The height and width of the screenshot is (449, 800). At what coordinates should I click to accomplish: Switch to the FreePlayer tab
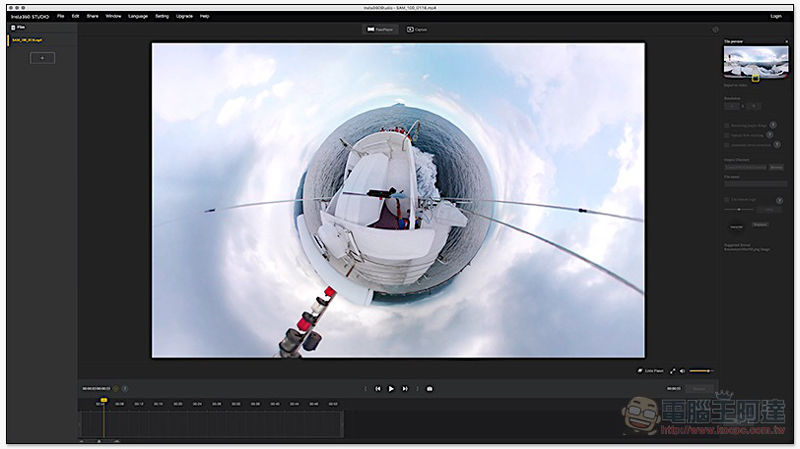pos(378,30)
